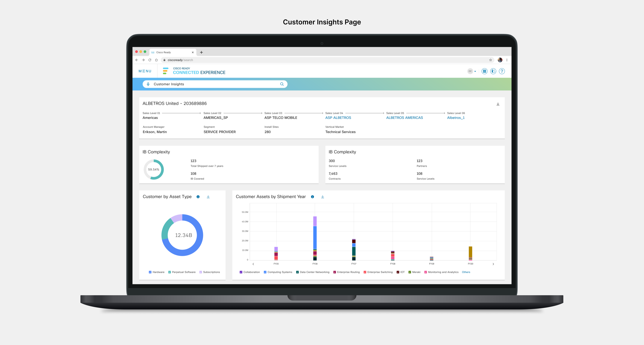Expand the OC user dropdown
The image size is (644, 345).
tap(472, 71)
